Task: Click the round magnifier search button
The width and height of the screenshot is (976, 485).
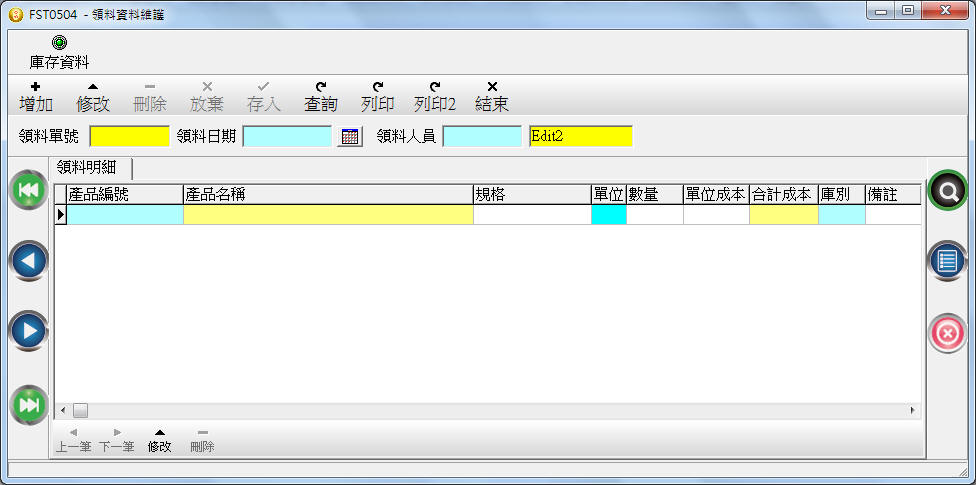Action: (x=947, y=192)
